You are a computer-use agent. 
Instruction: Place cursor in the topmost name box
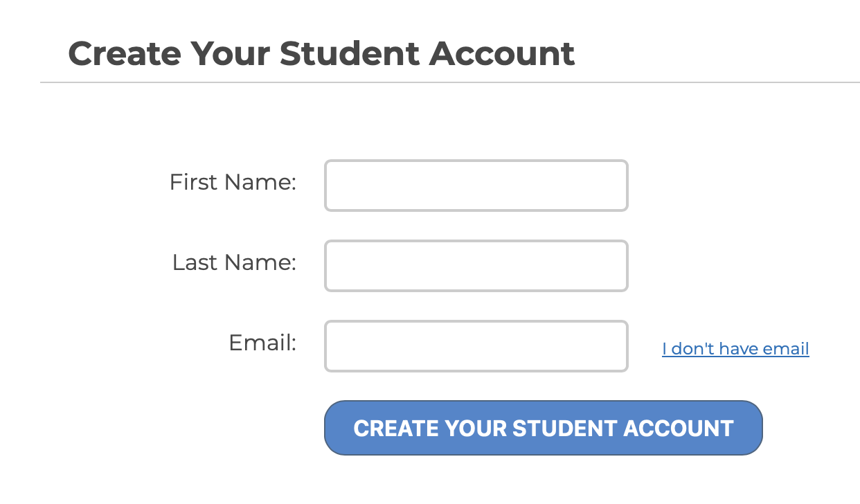(476, 186)
